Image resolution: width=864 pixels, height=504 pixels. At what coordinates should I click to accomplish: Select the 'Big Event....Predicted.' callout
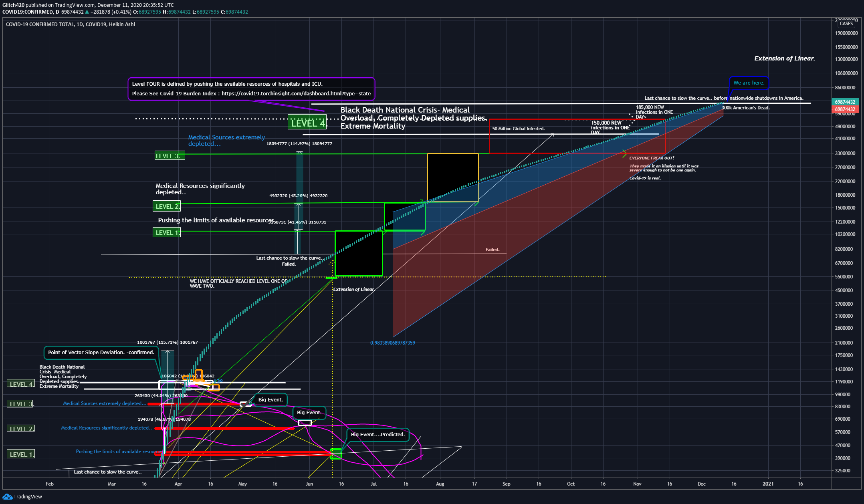tap(378, 435)
